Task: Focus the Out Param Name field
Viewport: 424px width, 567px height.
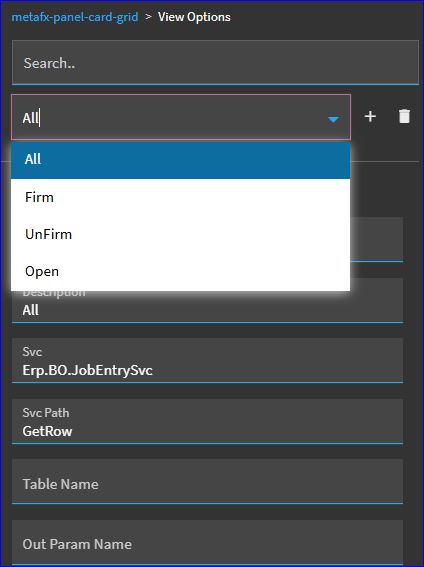Action: [207, 542]
